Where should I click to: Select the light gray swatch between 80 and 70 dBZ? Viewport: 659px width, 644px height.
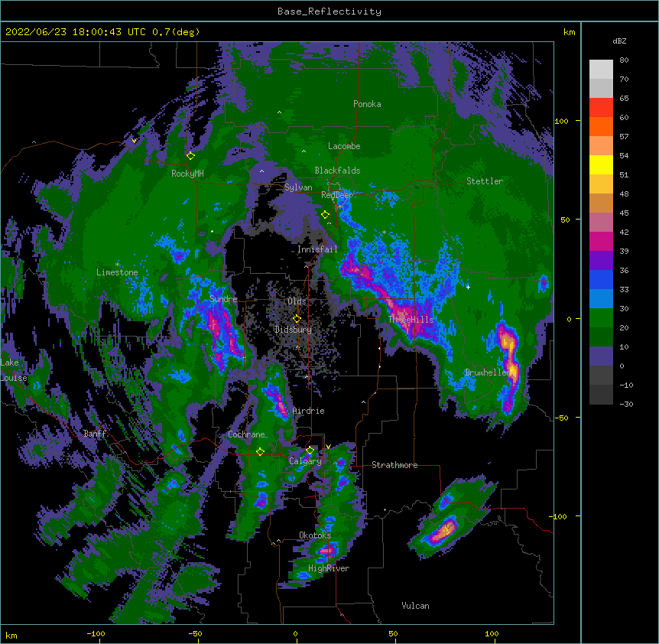tap(601, 70)
